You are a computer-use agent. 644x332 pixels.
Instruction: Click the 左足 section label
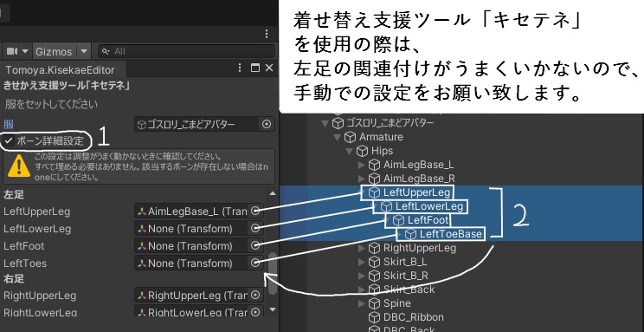click(14, 194)
